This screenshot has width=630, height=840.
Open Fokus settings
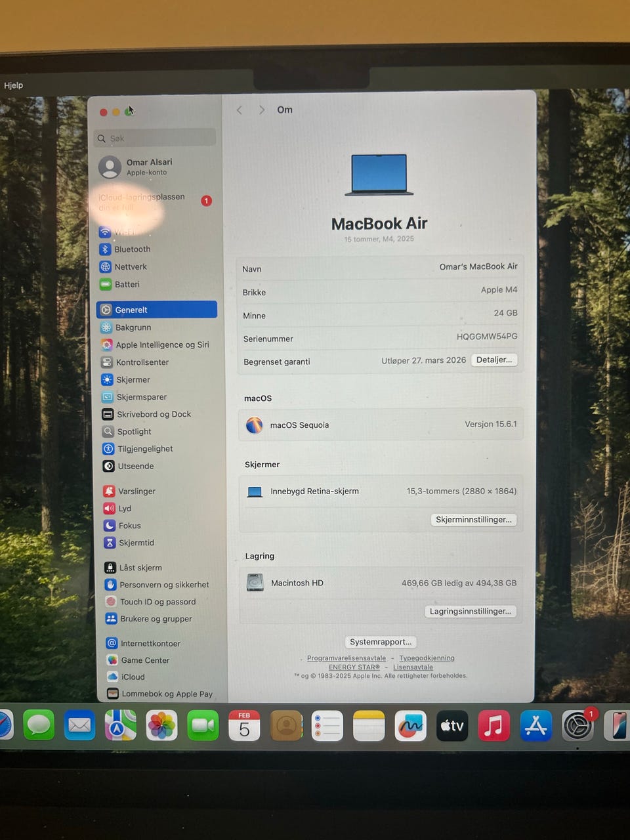(x=123, y=526)
